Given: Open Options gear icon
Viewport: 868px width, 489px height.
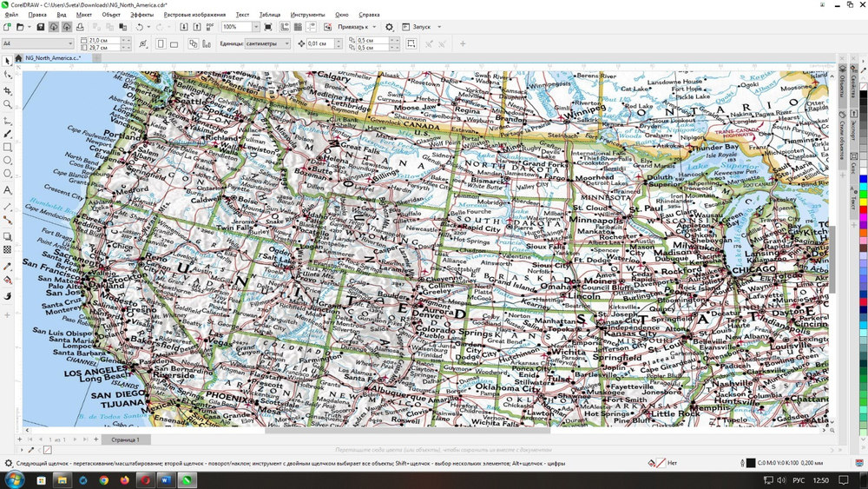Looking at the screenshot, I should (389, 27).
